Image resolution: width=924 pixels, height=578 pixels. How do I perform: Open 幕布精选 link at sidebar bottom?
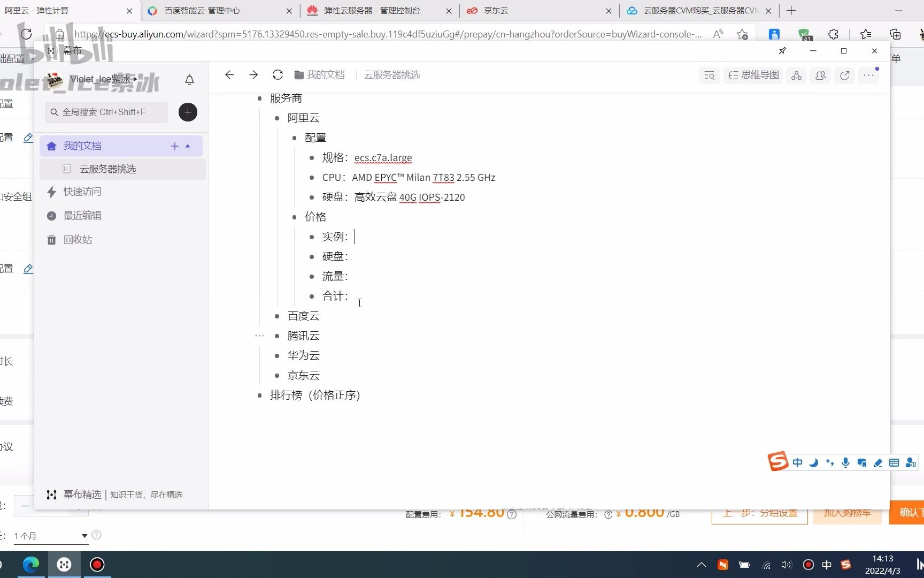(82, 495)
